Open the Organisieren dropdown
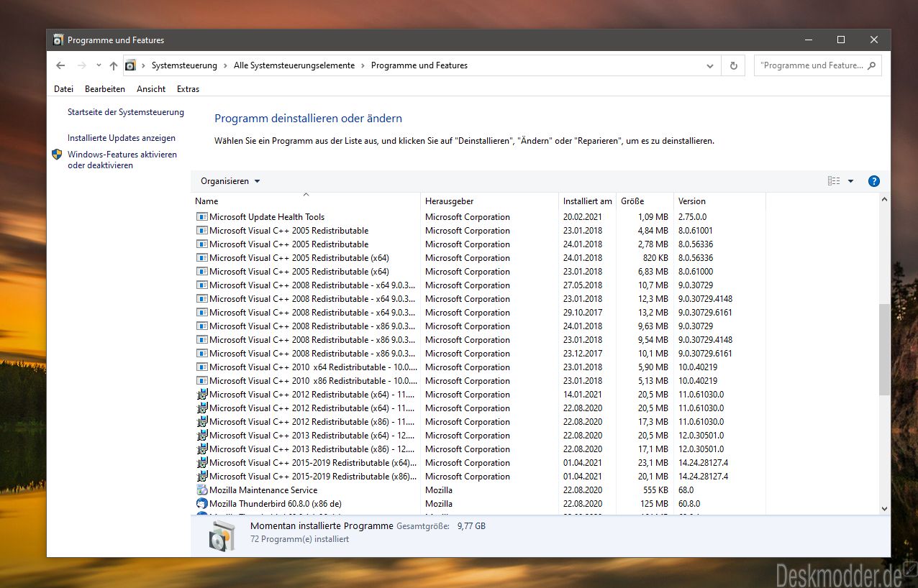 pos(230,181)
